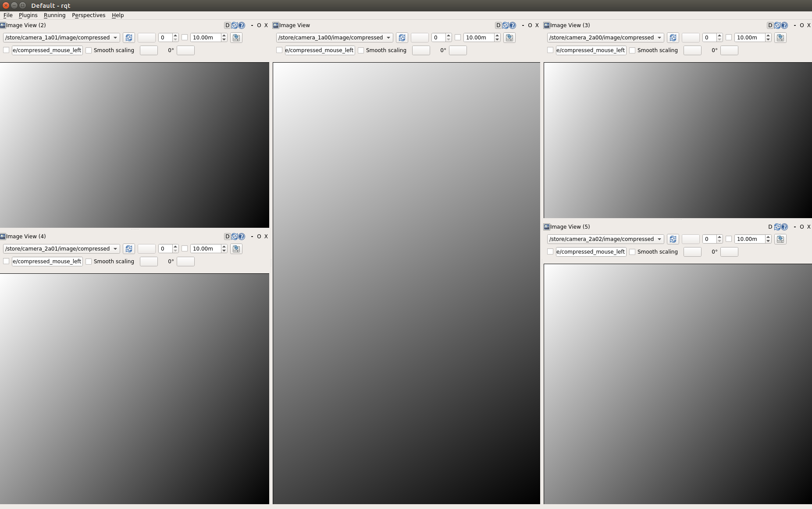Toggle dock mode with the D button on Image View
The width and height of the screenshot is (812, 509).
(498, 25)
